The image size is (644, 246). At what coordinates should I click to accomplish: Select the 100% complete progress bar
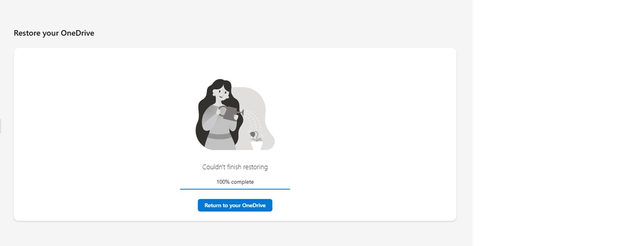235,189
